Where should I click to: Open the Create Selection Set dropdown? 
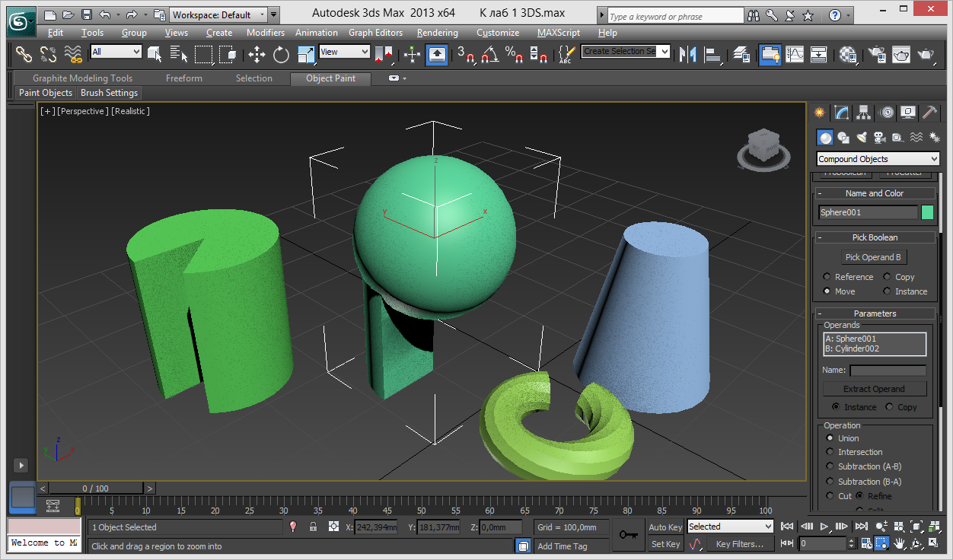(626, 51)
